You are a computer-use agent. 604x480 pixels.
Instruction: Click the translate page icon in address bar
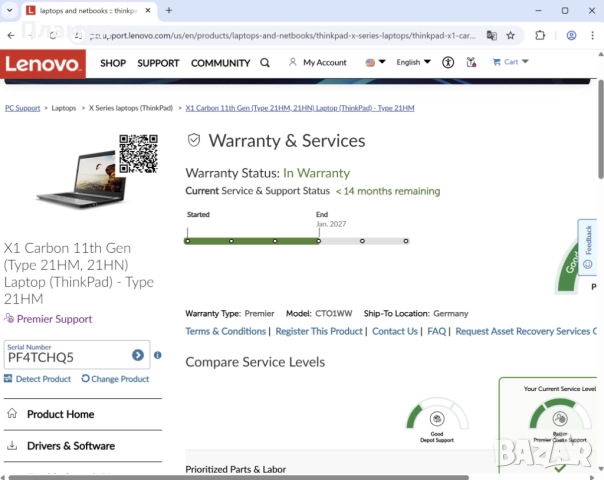(x=491, y=35)
